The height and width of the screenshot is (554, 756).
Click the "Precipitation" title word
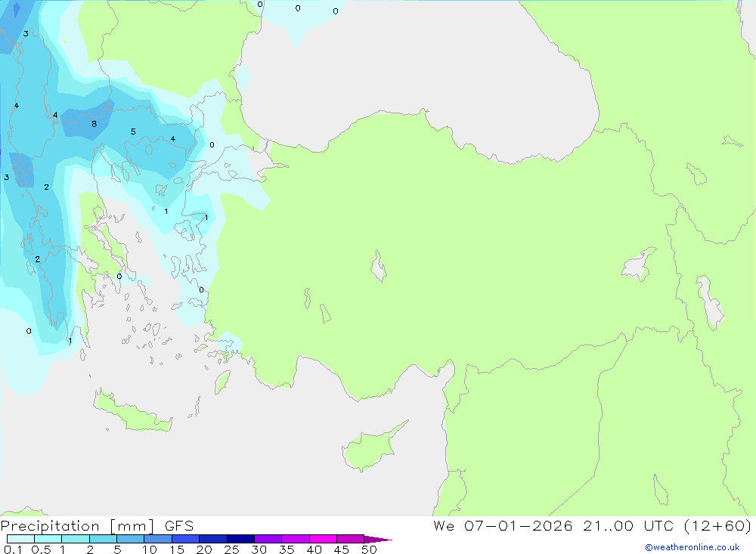pos(50,526)
